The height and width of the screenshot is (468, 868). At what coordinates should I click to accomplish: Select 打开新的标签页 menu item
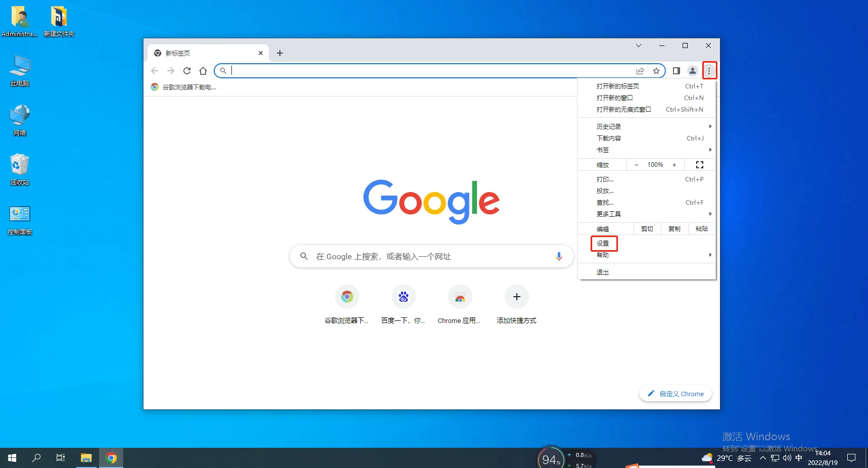pyautogui.click(x=647, y=86)
